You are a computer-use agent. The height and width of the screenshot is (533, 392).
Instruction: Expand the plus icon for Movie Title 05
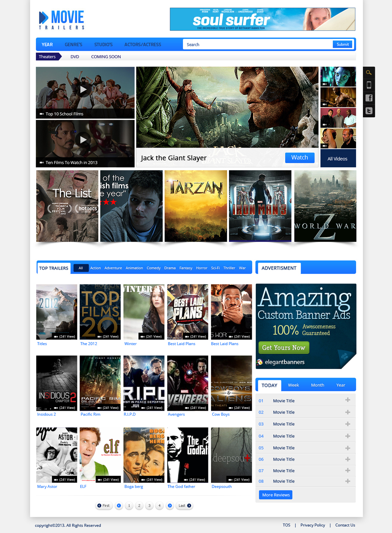pos(348,448)
